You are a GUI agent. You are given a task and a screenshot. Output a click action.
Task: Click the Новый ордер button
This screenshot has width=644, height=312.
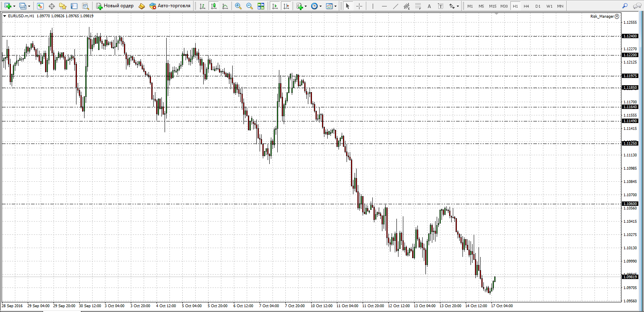[x=115, y=6]
